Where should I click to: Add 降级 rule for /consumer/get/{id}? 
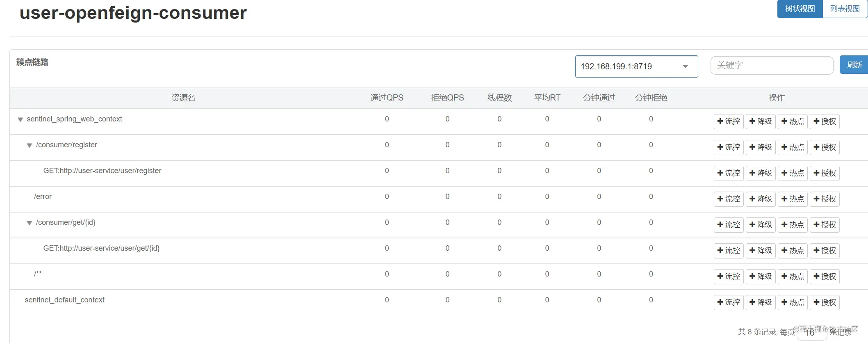coord(761,225)
